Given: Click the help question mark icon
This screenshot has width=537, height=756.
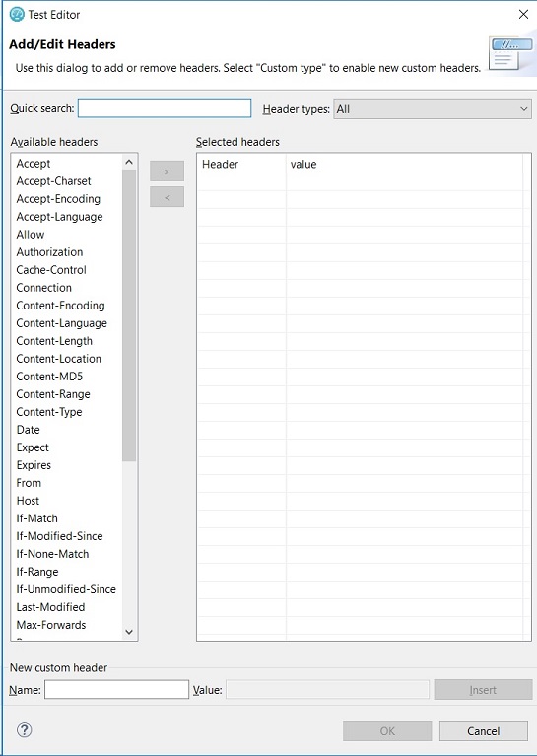Looking at the screenshot, I should 24,730.
